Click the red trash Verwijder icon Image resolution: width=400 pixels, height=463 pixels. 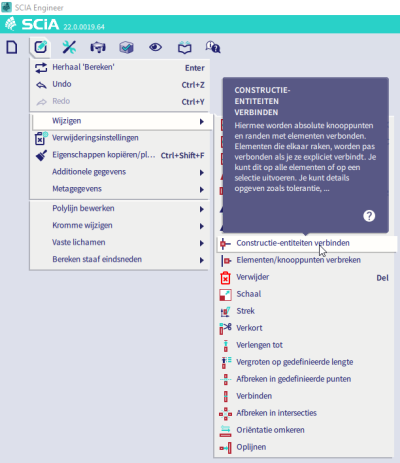[225, 278]
